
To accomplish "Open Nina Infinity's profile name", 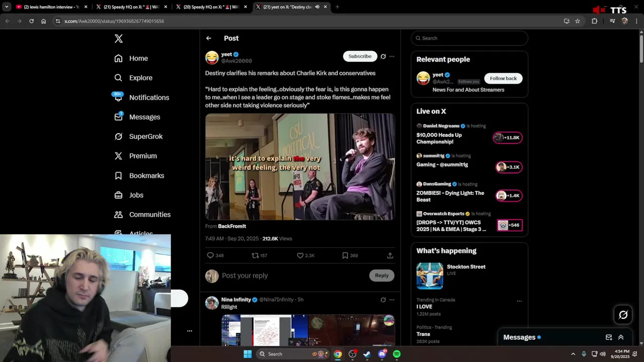I will [x=236, y=300].
